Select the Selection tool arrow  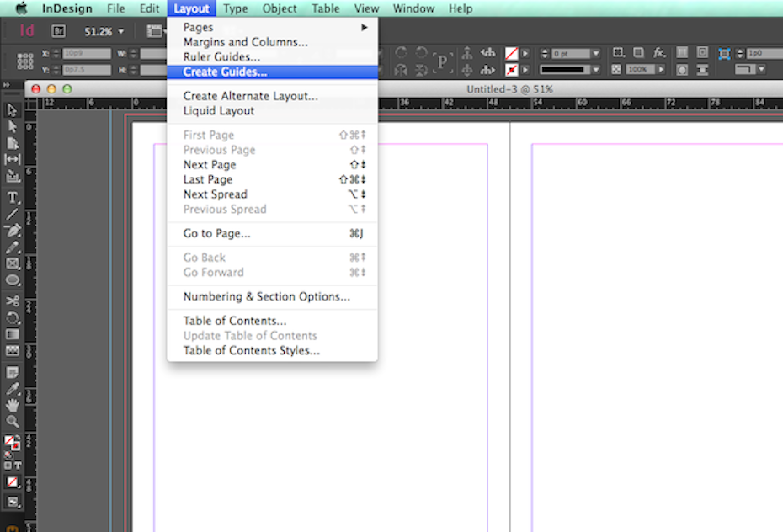coord(13,110)
